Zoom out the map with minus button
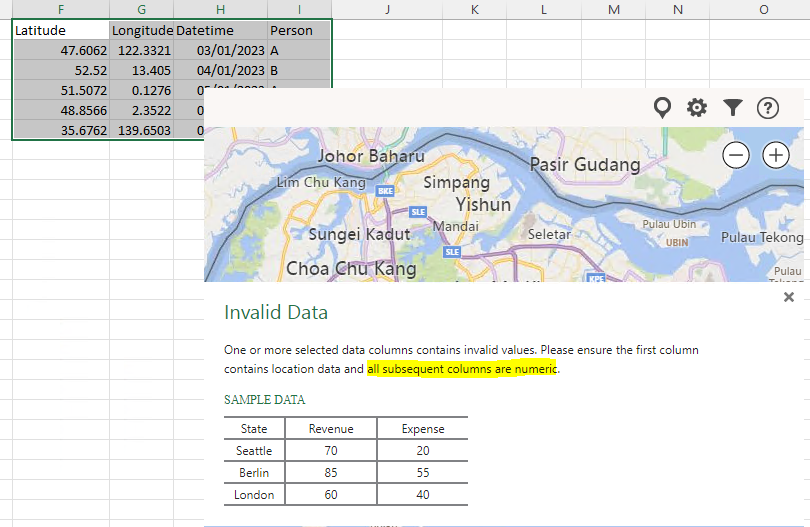 (x=736, y=155)
